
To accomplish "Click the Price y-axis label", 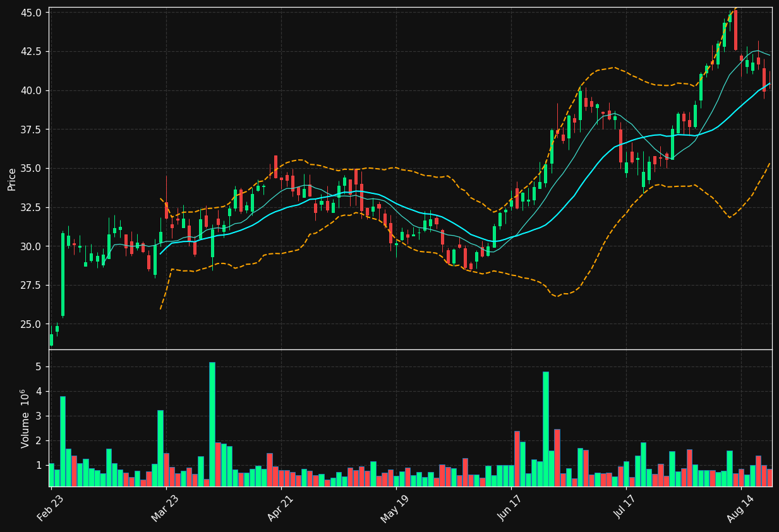I will click(12, 179).
